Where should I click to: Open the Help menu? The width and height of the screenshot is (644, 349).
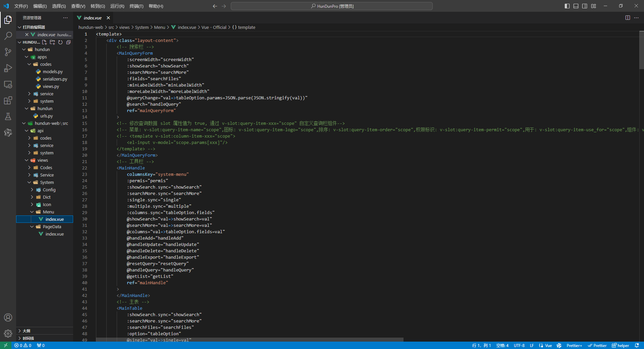(x=156, y=6)
